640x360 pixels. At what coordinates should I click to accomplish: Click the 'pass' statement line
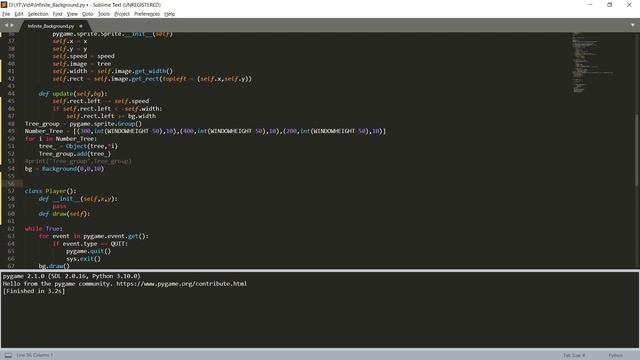tap(59, 206)
